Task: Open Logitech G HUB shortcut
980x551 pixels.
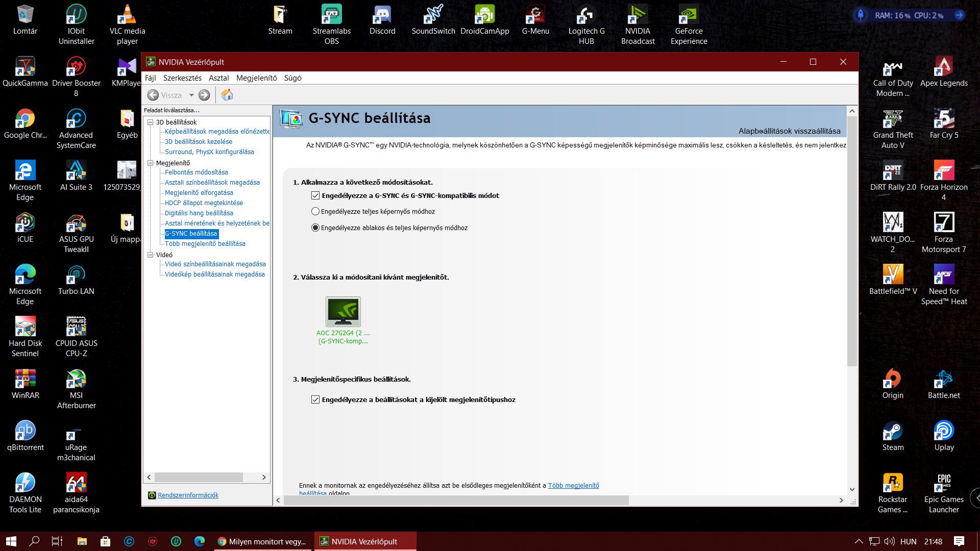Action: (x=586, y=24)
